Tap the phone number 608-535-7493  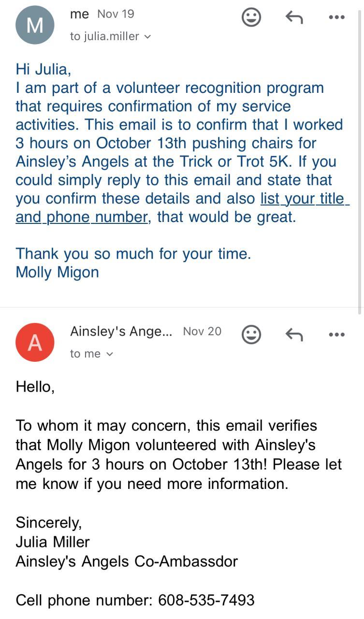pyautogui.click(x=206, y=600)
